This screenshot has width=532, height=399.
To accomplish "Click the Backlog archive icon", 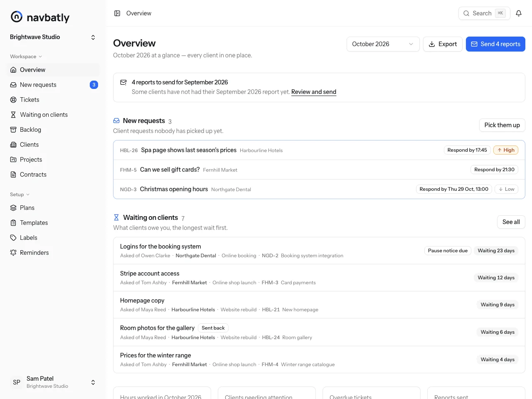I will coord(13,130).
